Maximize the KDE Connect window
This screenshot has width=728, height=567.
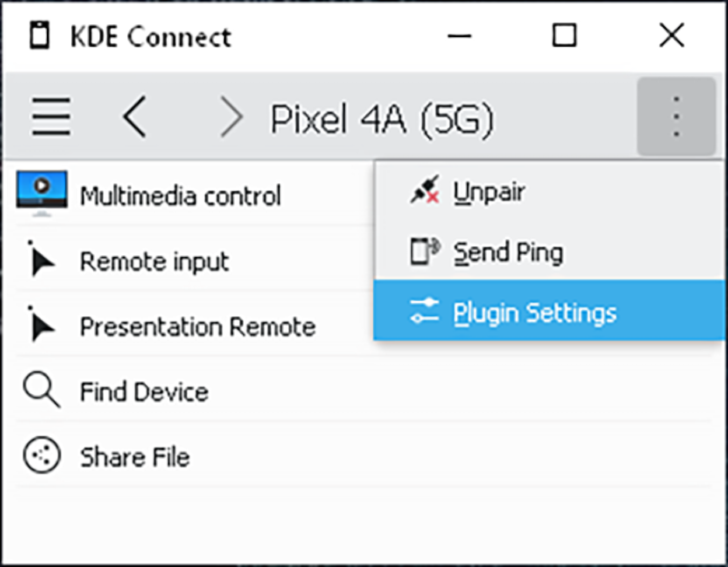click(564, 35)
